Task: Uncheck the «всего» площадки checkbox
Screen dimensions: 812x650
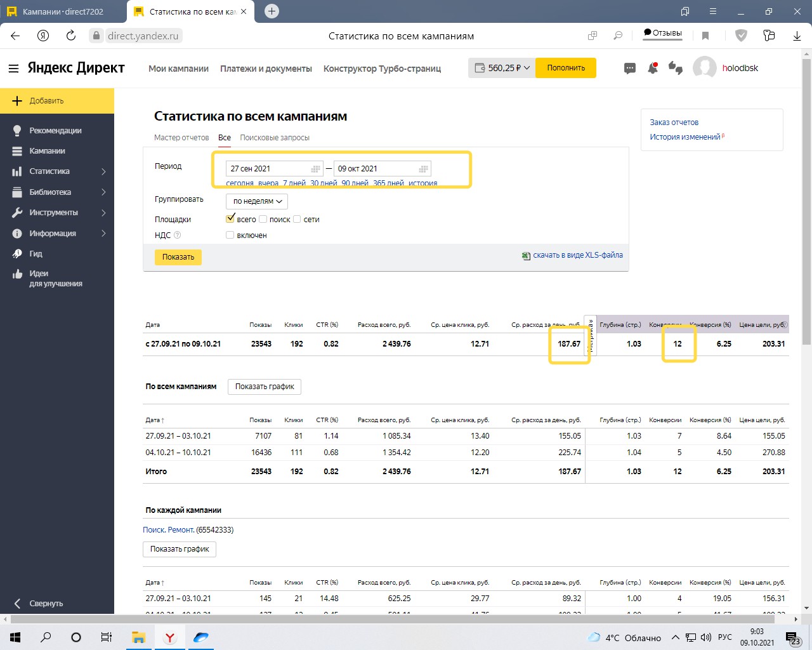Action: click(230, 219)
